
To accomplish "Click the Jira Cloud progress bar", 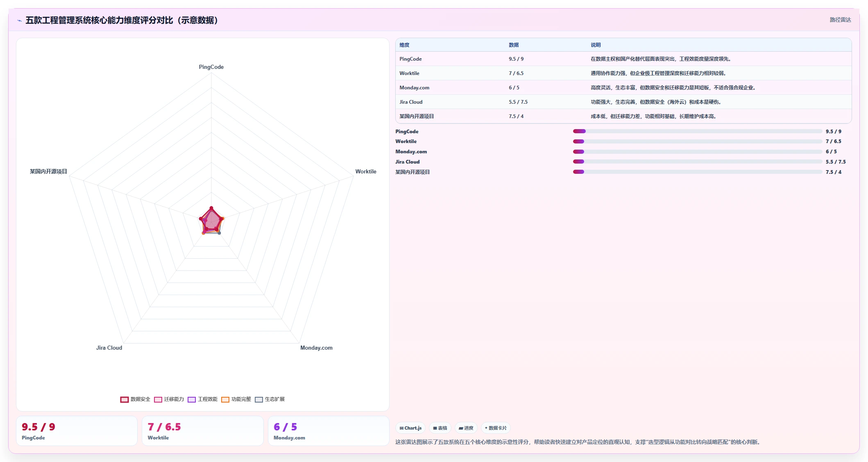I will (x=698, y=162).
